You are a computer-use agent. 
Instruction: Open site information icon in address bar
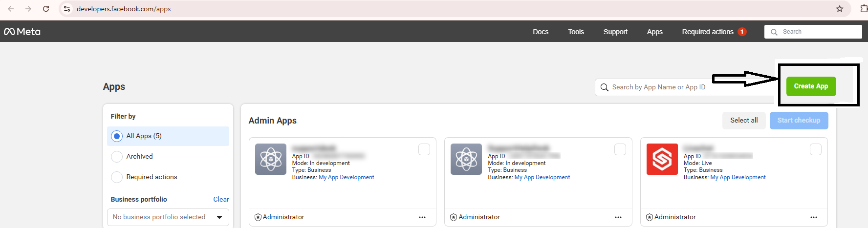(x=67, y=9)
